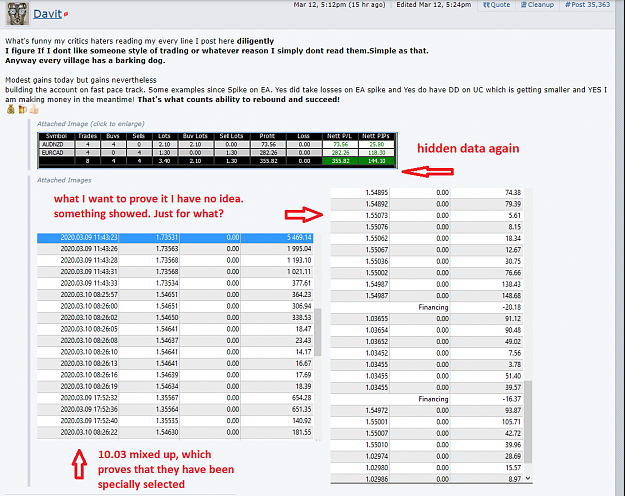
Task: Click the right trade list scrollbar thumb
Action: tap(528, 422)
